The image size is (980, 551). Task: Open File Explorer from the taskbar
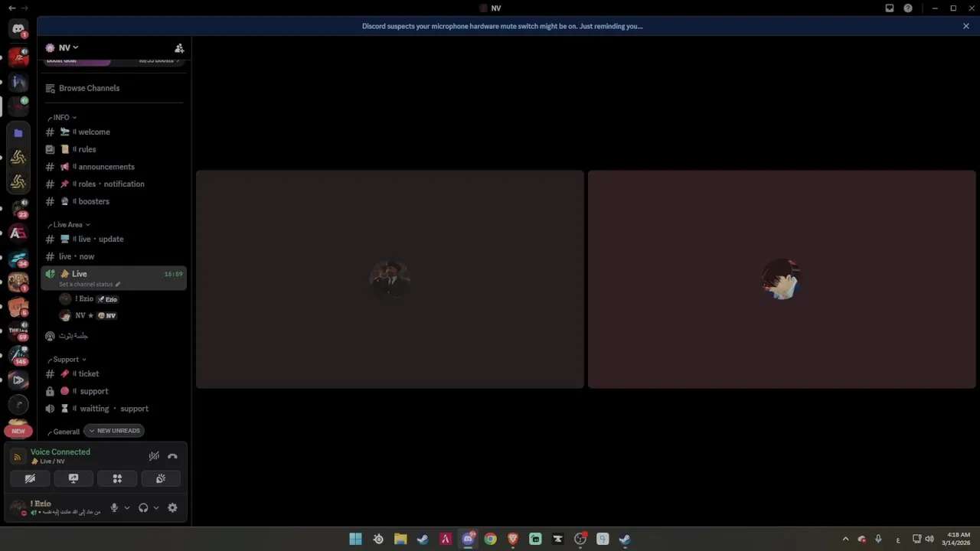pos(400,539)
